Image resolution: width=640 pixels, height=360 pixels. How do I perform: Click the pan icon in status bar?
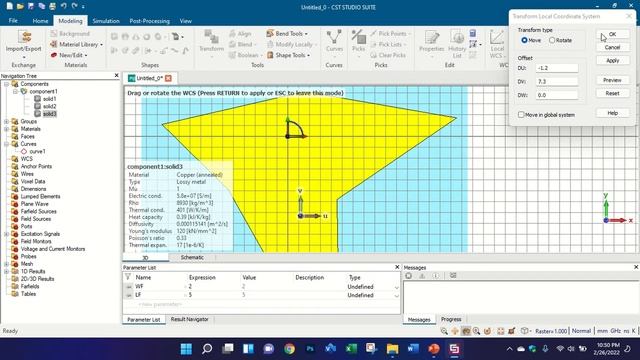tap(455, 331)
